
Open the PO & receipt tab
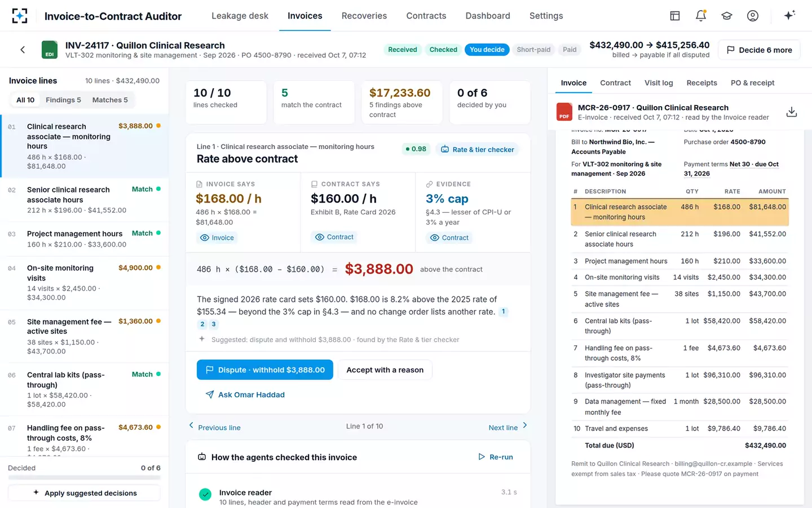click(752, 83)
